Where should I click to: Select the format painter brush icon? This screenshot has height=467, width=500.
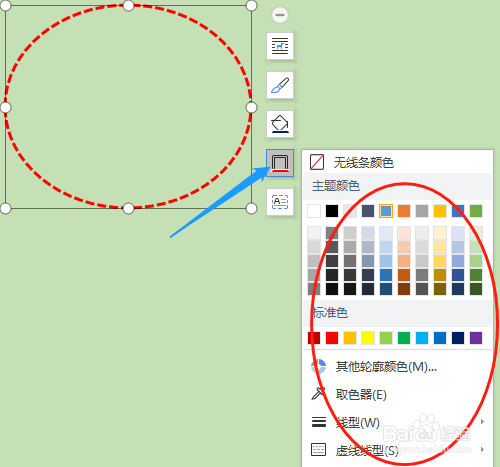point(280,85)
